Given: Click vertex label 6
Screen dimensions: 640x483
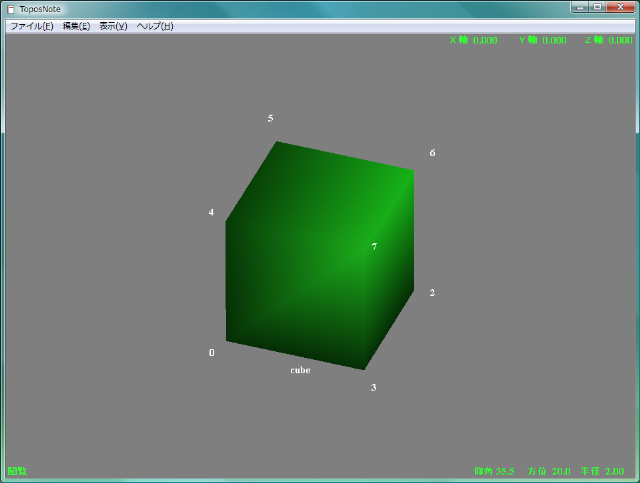Looking at the screenshot, I should 432,153.
